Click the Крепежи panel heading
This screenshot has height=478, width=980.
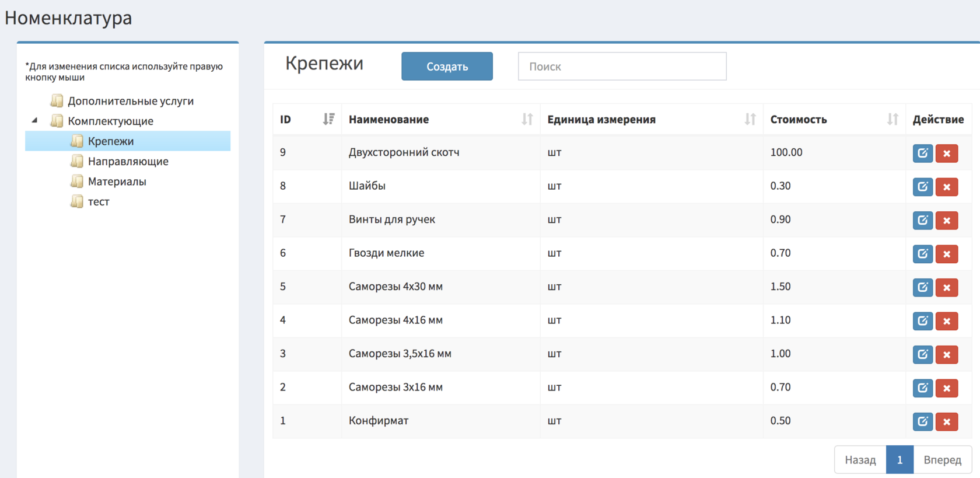coord(324,63)
